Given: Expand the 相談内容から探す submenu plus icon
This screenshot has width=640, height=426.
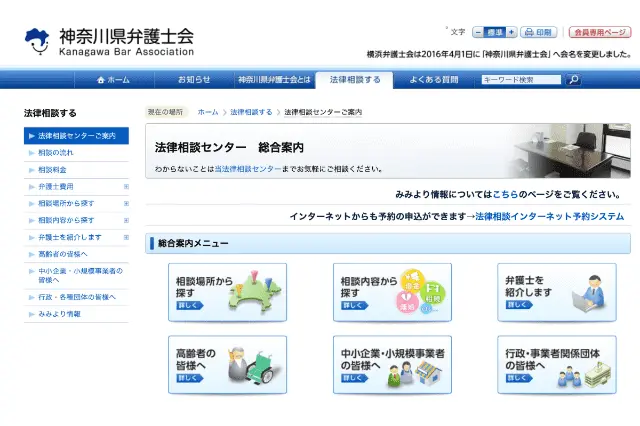Looking at the screenshot, I should pos(126,220).
